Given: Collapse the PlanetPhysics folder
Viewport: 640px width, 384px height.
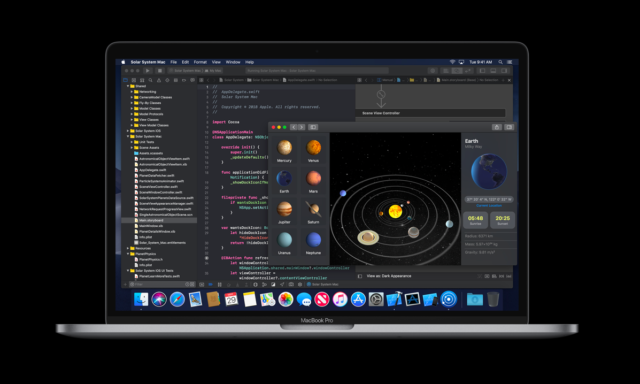Looking at the screenshot, I should point(128,254).
